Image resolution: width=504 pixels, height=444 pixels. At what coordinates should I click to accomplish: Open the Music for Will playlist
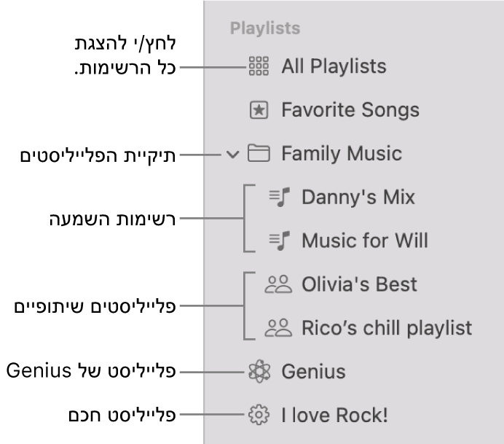[x=364, y=241]
